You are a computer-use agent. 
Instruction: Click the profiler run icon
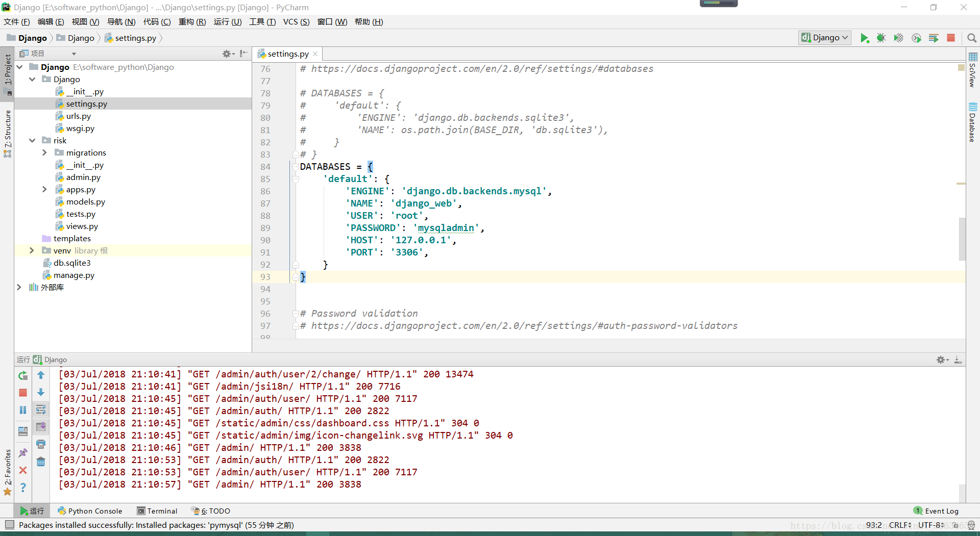click(x=916, y=38)
